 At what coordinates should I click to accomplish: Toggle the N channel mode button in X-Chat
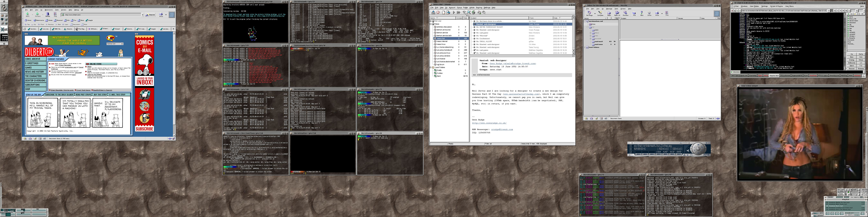832,11
